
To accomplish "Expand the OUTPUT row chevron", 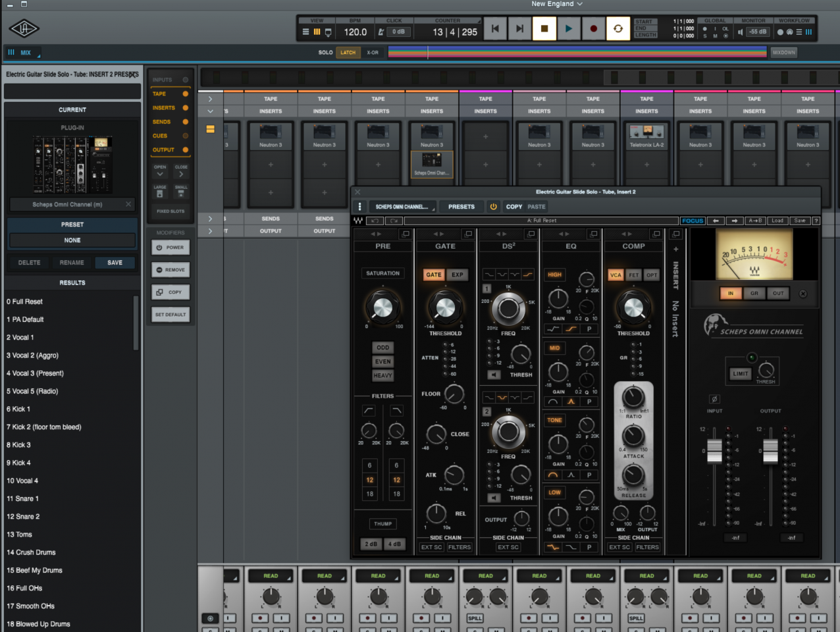I will 210,231.
